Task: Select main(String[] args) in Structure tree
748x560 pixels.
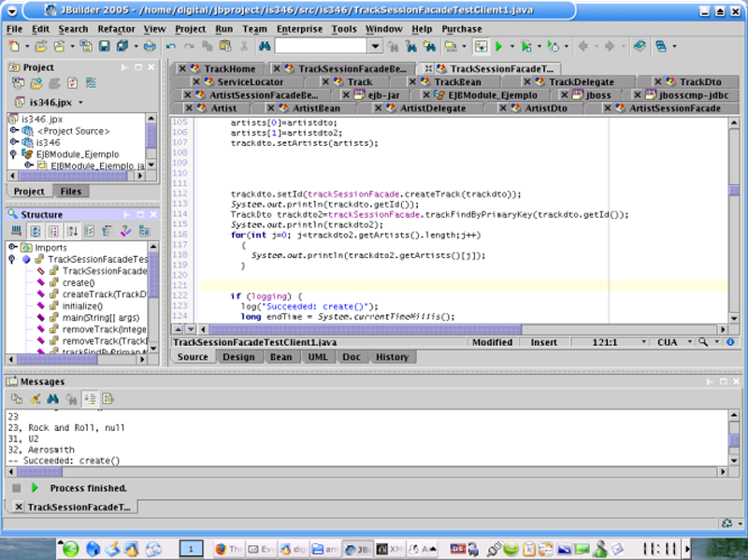Action: (x=96, y=318)
